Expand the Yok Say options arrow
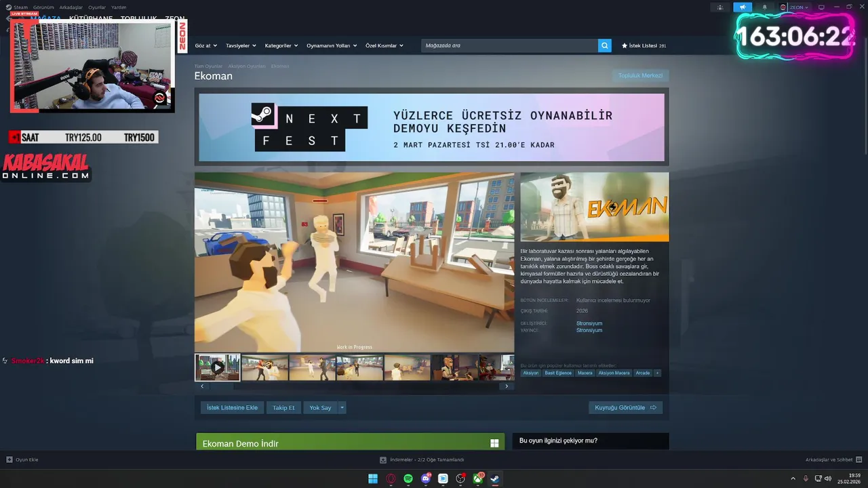 (x=342, y=407)
